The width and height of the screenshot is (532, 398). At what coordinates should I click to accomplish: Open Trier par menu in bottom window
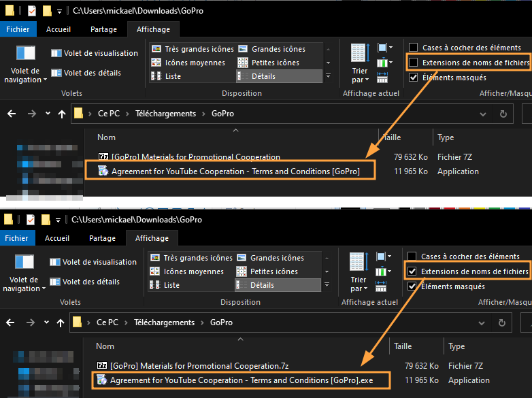coord(359,273)
